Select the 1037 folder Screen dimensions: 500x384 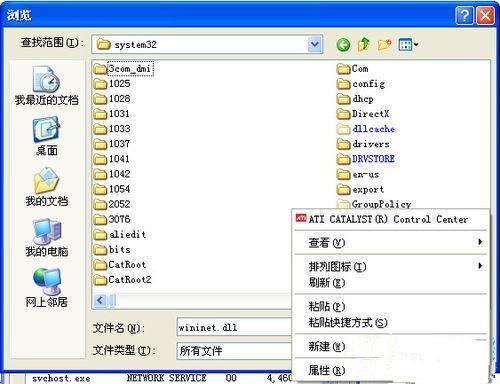(112, 144)
